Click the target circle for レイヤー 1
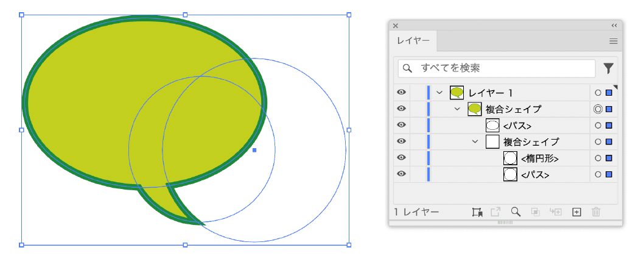The height and width of the screenshot is (267, 644). click(x=598, y=93)
